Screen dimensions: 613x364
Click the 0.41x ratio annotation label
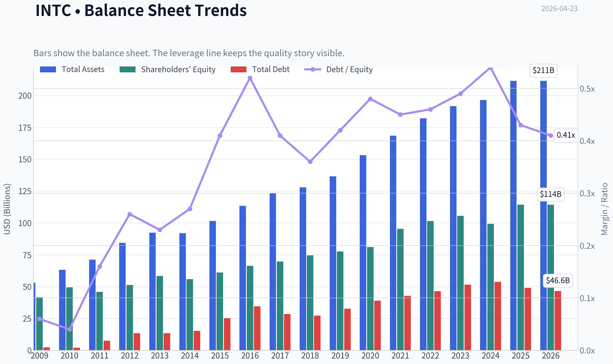(x=566, y=135)
